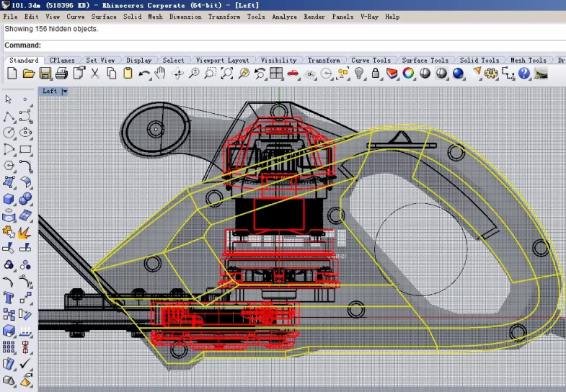The width and height of the screenshot is (566, 392).
Task: Click the Explode tool icon
Action: tap(25, 232)
